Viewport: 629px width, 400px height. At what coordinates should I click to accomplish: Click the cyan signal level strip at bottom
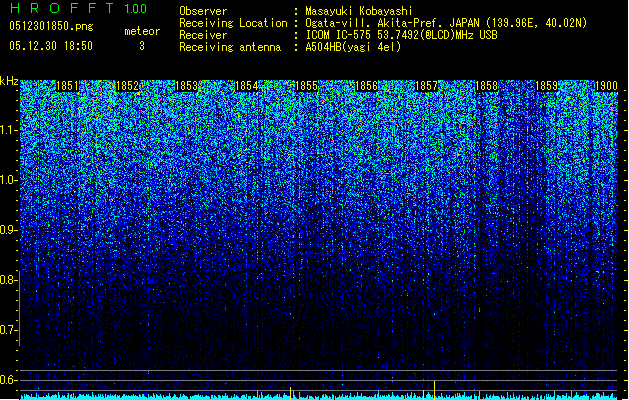tap(319, 397)
